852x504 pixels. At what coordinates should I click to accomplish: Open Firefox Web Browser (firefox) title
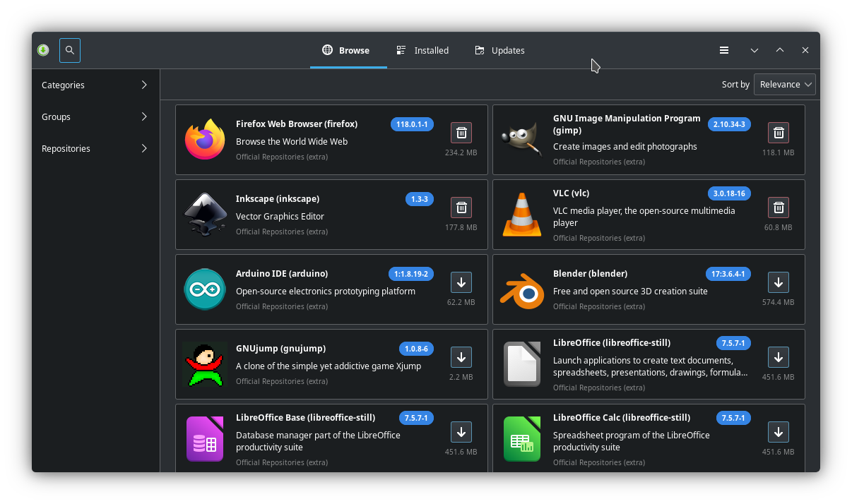[x=297, y=124]
